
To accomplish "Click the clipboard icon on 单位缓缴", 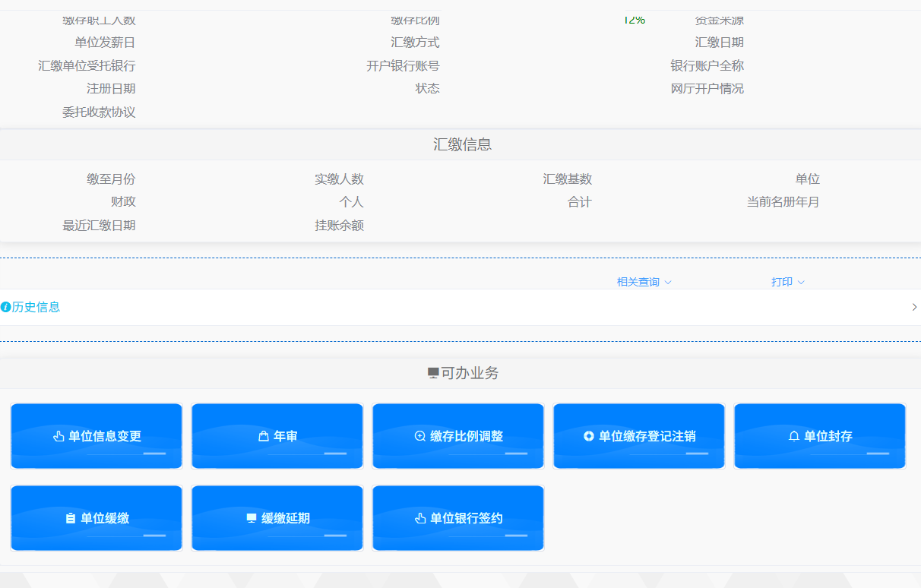I will 71,519.
